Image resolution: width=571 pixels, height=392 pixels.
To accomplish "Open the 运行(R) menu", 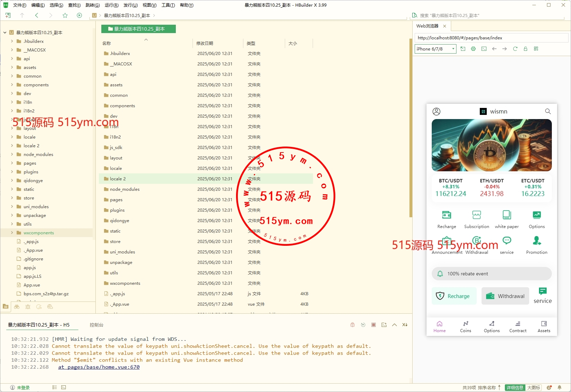I will coord(111,5).
